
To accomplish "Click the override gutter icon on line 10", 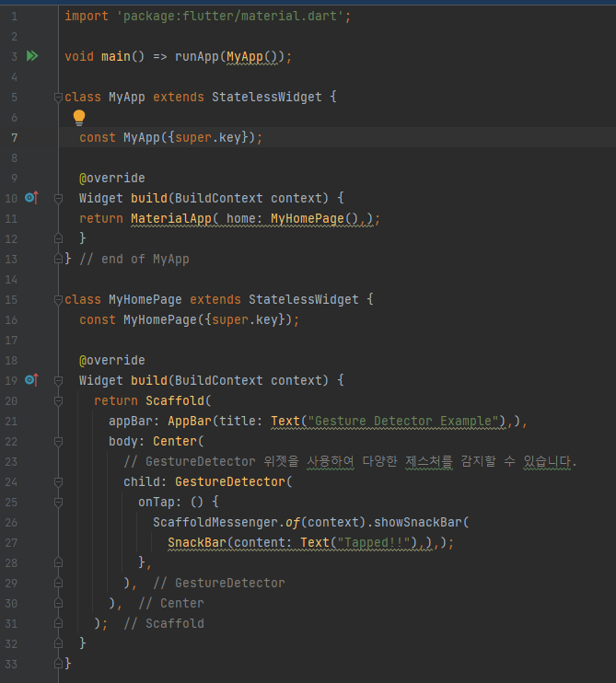I will pos(32,198).
